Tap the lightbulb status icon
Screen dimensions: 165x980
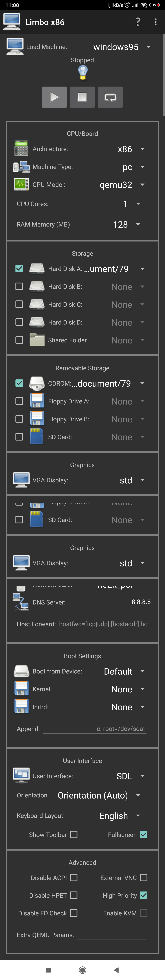(x=83, y=72)
